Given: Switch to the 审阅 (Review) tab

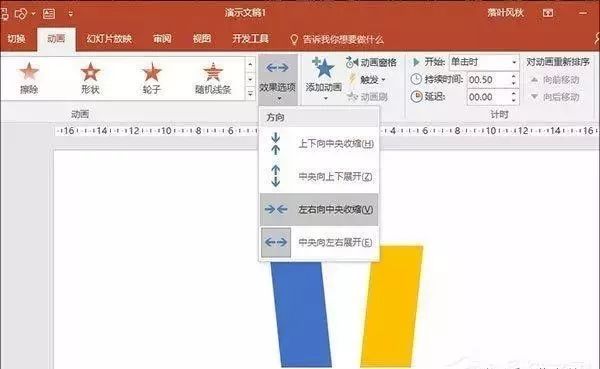Looking at the screenshot, I should tap(162, 39).
